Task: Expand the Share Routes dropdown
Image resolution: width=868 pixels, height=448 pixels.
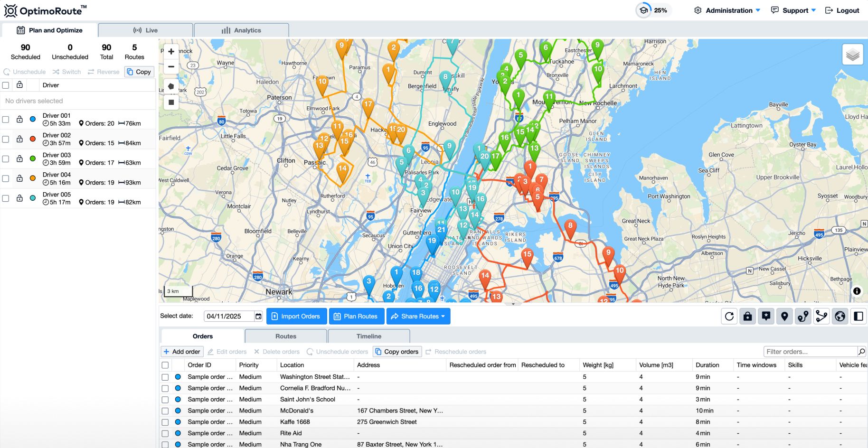Action: [418, 317]
